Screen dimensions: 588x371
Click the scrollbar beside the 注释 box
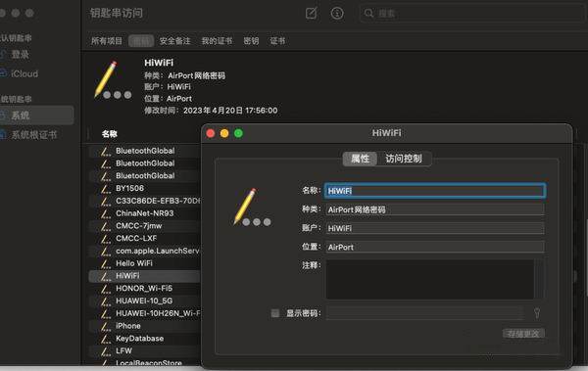point(539,279)
